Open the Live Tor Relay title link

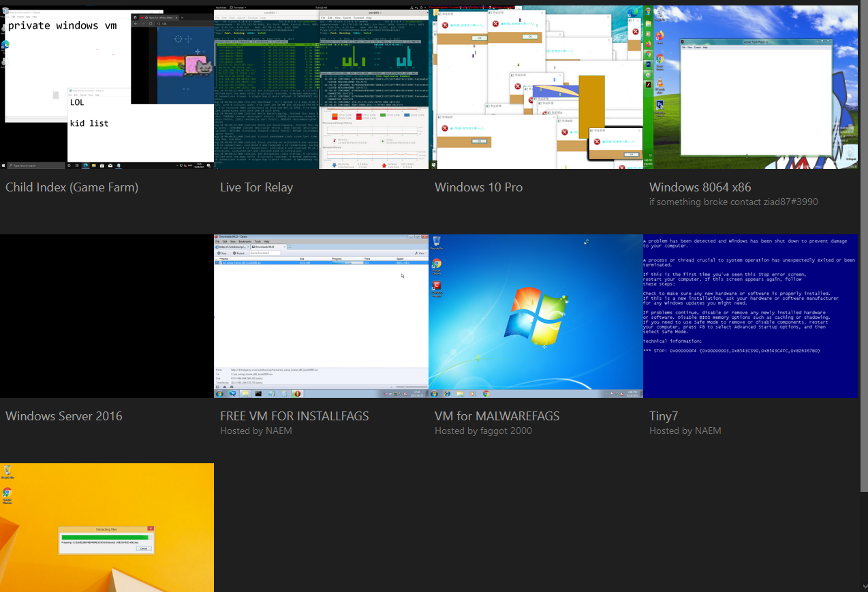(x=256, y=187)
